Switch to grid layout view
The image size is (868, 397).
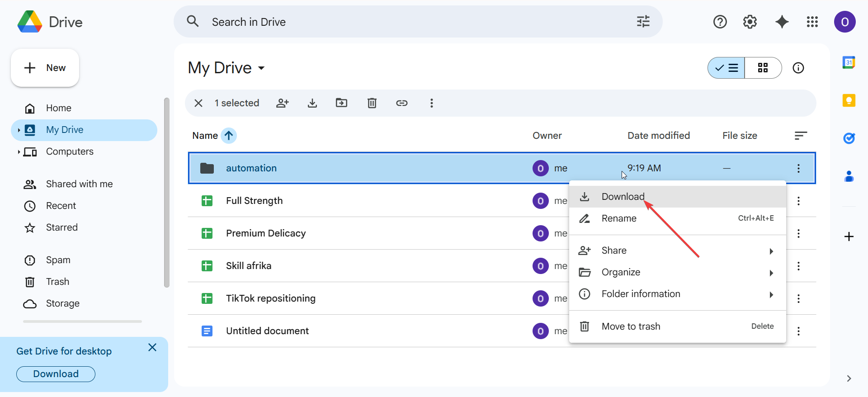coord(763,68)
